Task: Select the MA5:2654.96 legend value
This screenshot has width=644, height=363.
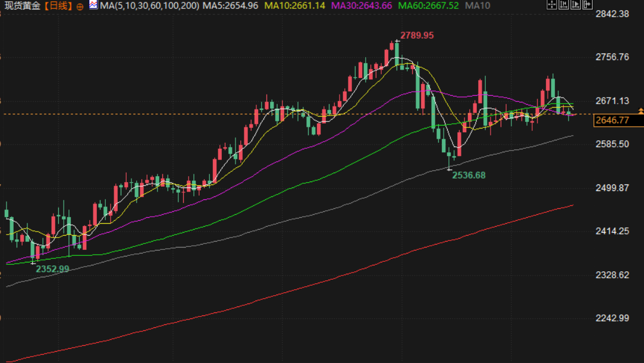Action: [x=230, y=6]
